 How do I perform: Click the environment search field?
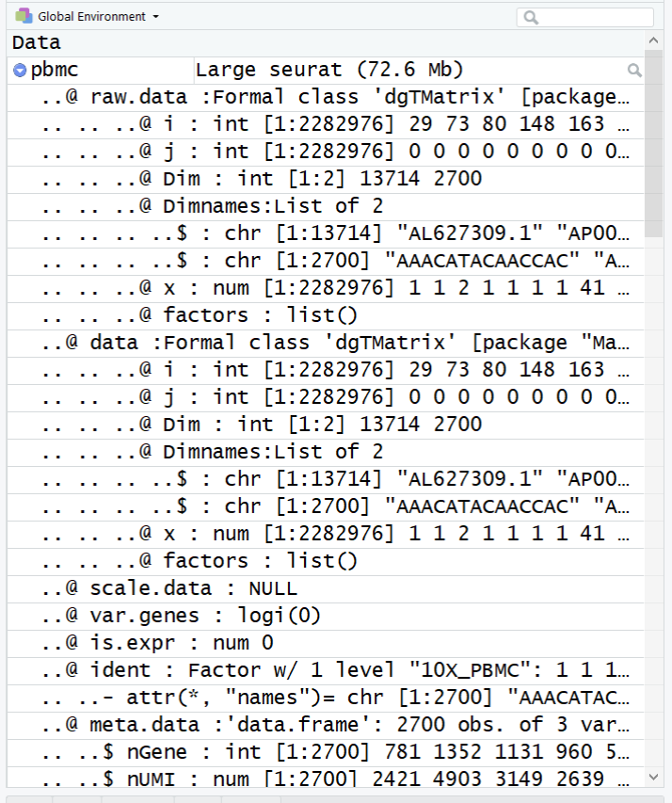(585, 17)
